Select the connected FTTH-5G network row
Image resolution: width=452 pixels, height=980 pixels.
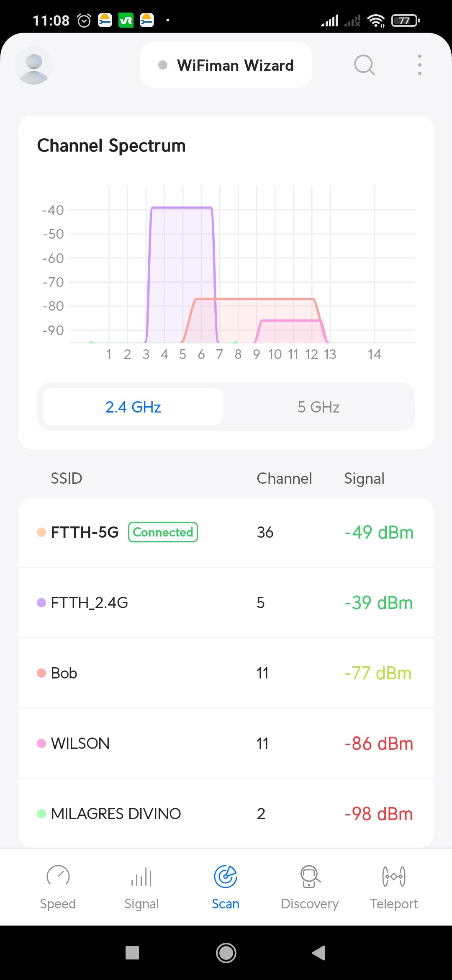(x=226, y=532)
